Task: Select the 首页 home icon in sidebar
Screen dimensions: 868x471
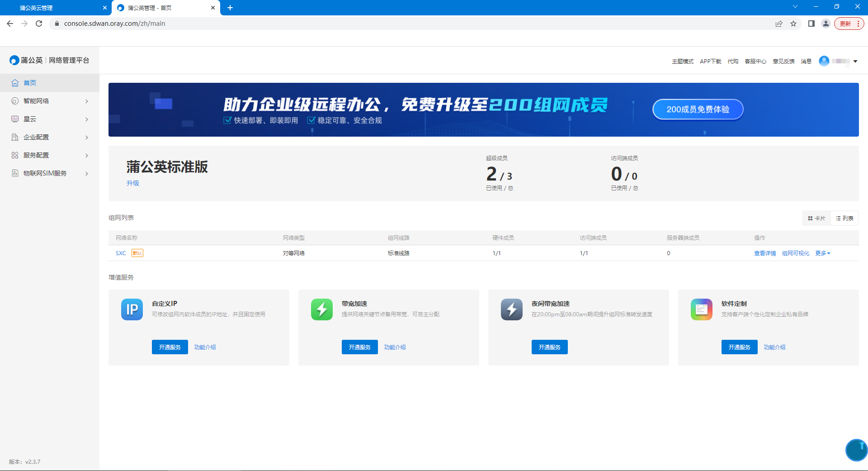Action: coord(14,83)
